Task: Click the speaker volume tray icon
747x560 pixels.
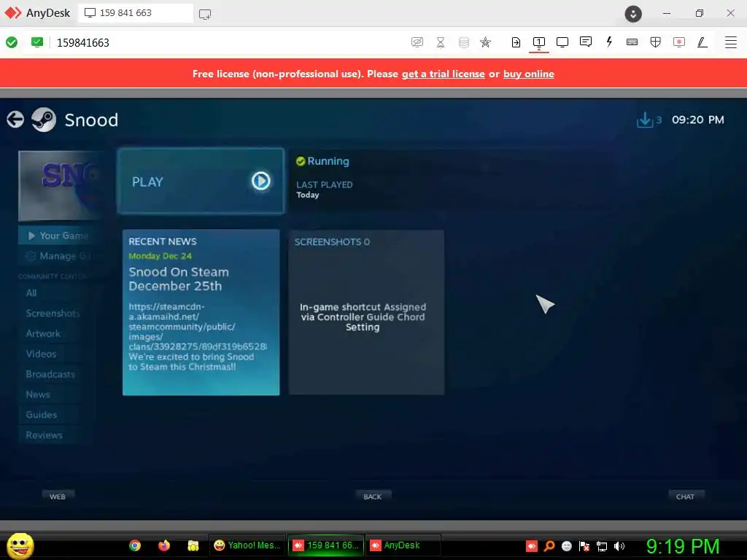Action: coord(619,545)
